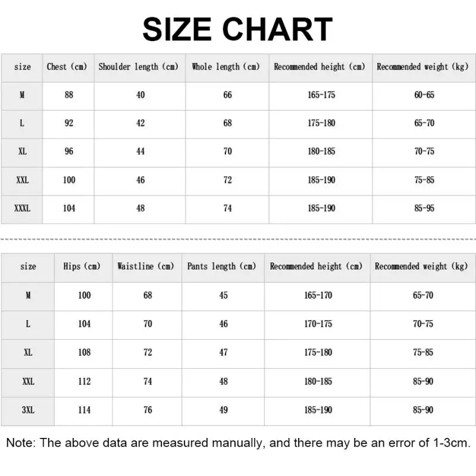
Task: Select the Chest (cm) column header
Action: click(x=67, y=67)
